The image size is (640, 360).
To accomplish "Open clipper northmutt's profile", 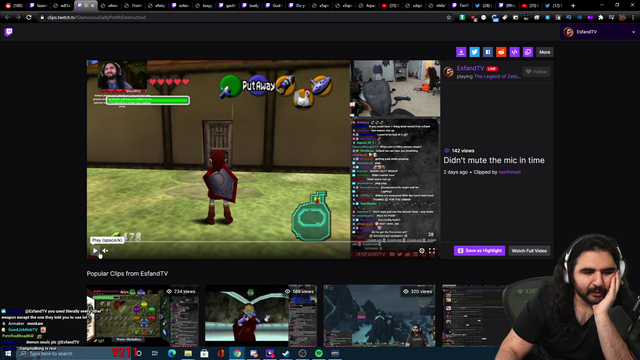I will click(509, 172).
